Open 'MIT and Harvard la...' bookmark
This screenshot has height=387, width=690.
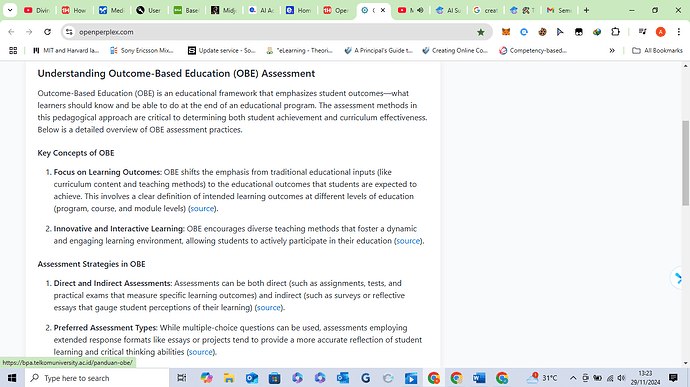[x=66, y=51]
